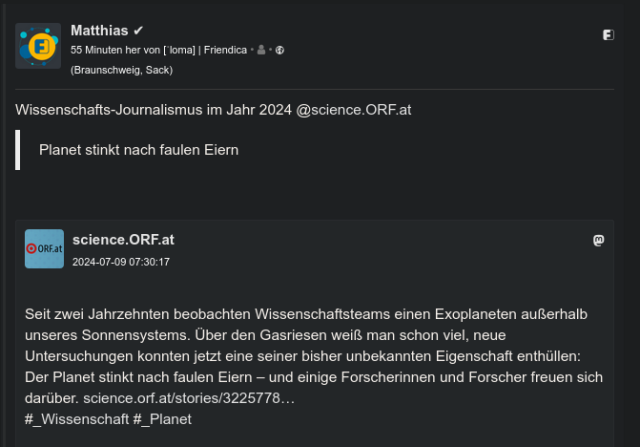Open the science.ORF.at avatar image

pos(44,249)
